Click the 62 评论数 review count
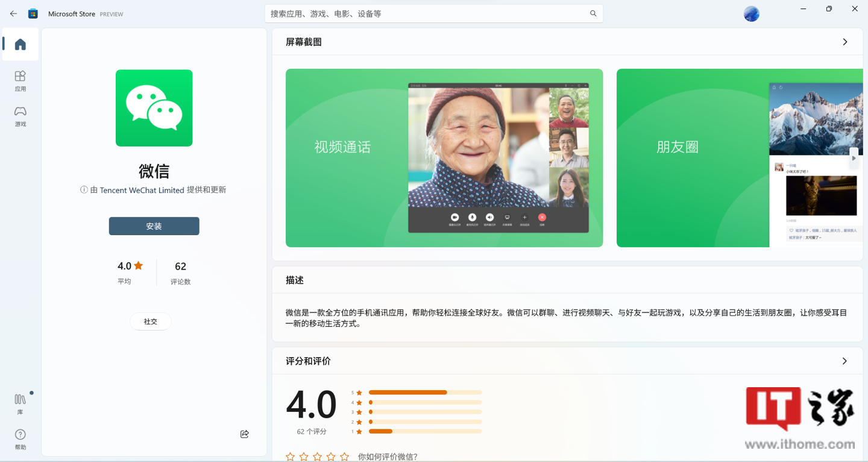The width and height of the screenshot is (868, 462). (180, 273)
